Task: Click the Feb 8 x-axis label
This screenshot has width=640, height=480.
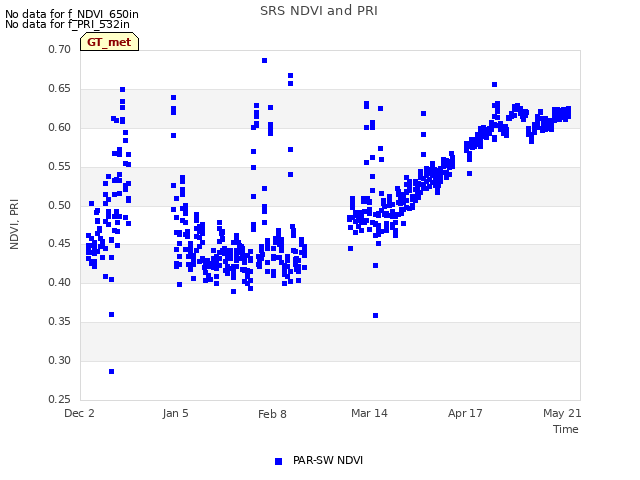Action: [x=272, y=414]
